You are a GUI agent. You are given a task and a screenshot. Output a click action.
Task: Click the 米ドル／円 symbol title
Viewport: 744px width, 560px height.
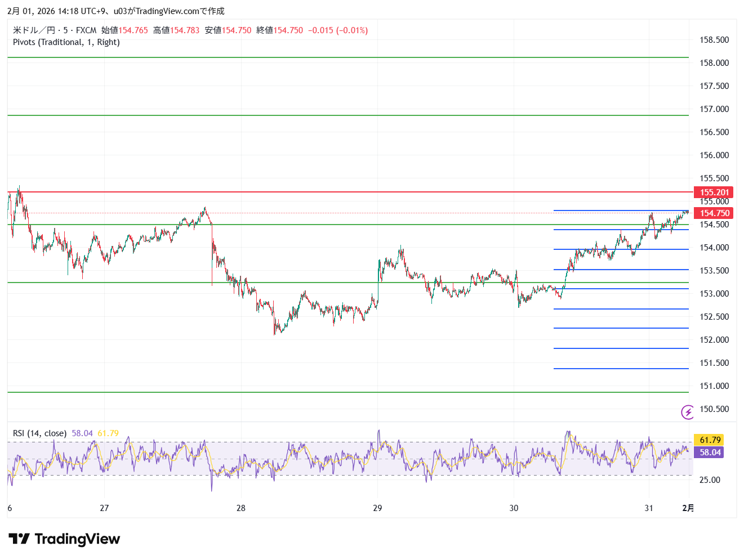click(x=34, y=30)
